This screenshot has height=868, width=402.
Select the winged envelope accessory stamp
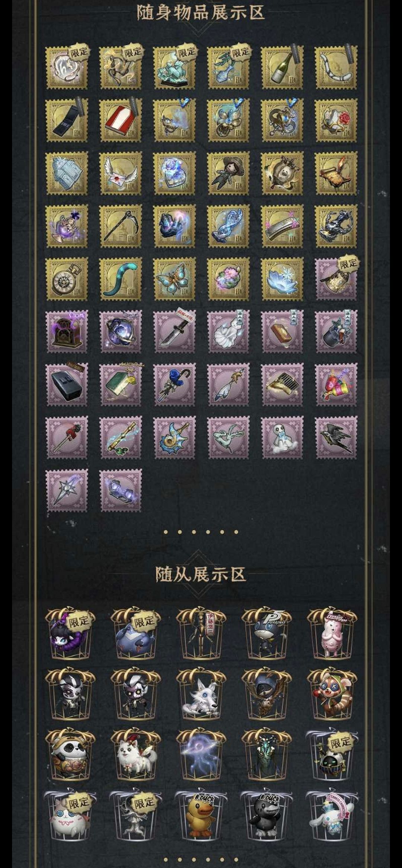[x=121, y=173]
